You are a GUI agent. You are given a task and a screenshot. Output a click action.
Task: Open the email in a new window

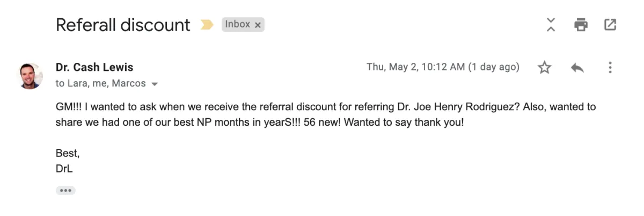pos(610,25)
